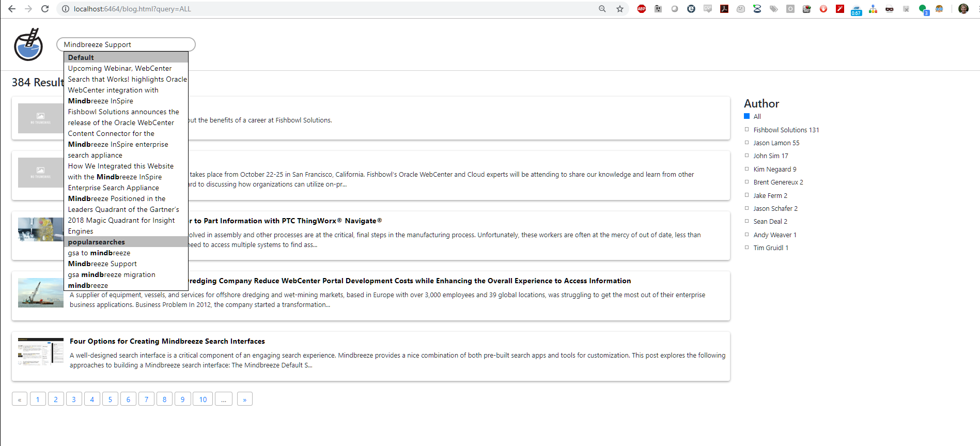This screenshot has width=980, height=446.
Task: Choose 'How We Integrated this Website' suggestion
Action: (126, 177)
